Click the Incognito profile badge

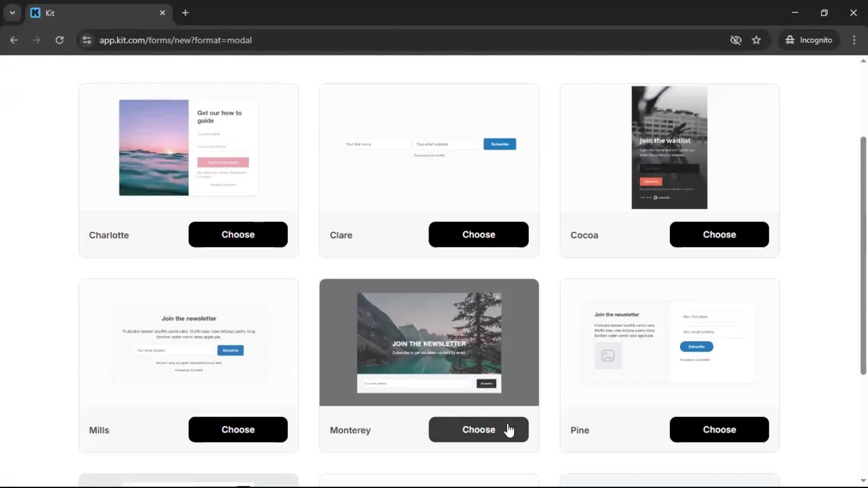point(809,40)
